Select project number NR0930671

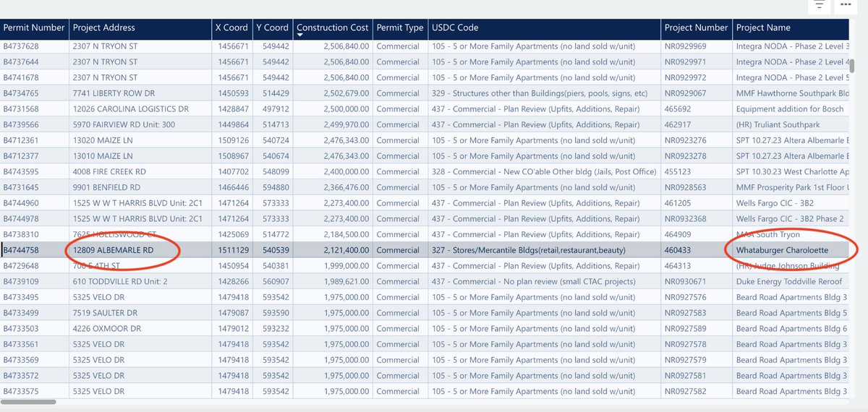pos(686,281)
